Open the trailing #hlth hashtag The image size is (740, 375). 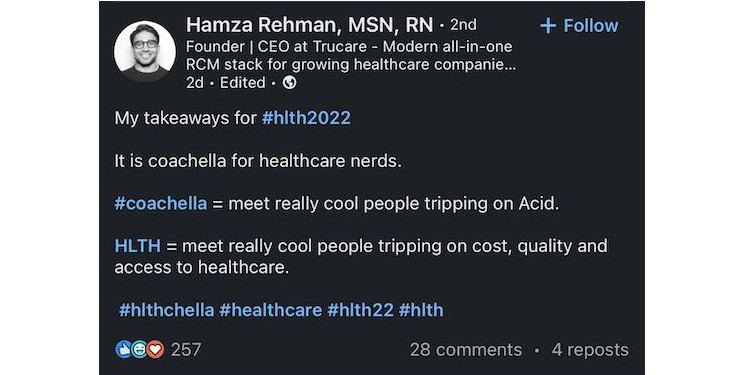(x=421, y=310)
